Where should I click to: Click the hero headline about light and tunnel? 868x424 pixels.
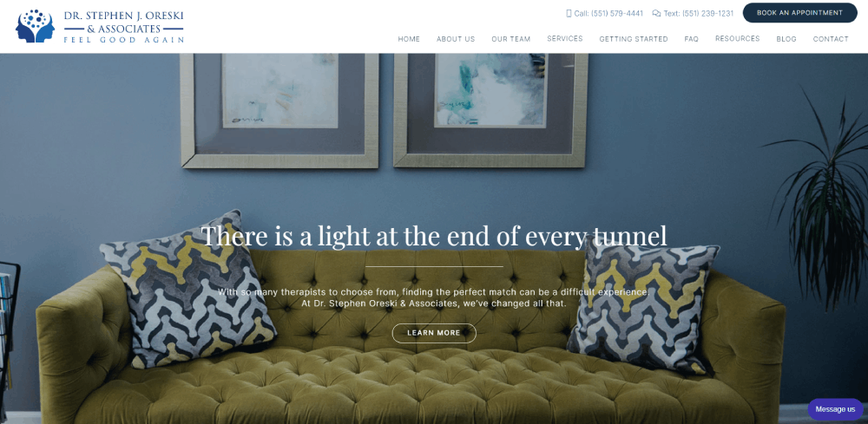[x=434, y=237]
